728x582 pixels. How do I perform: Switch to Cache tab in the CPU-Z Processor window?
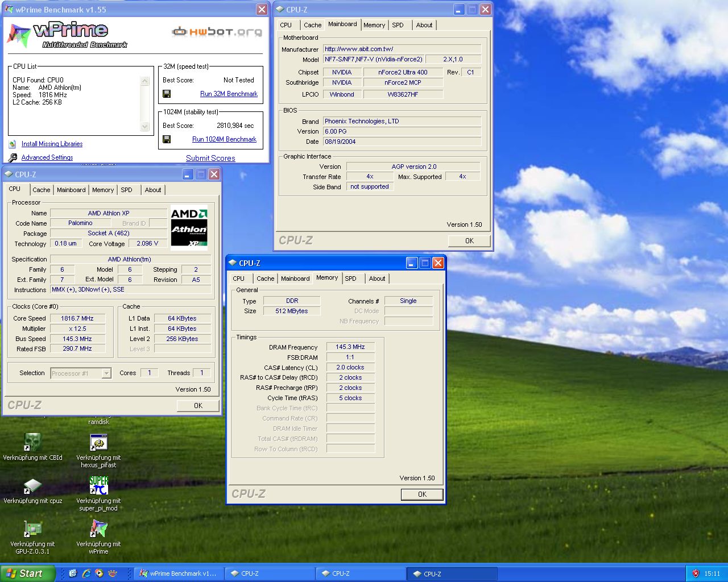point(41,190)
